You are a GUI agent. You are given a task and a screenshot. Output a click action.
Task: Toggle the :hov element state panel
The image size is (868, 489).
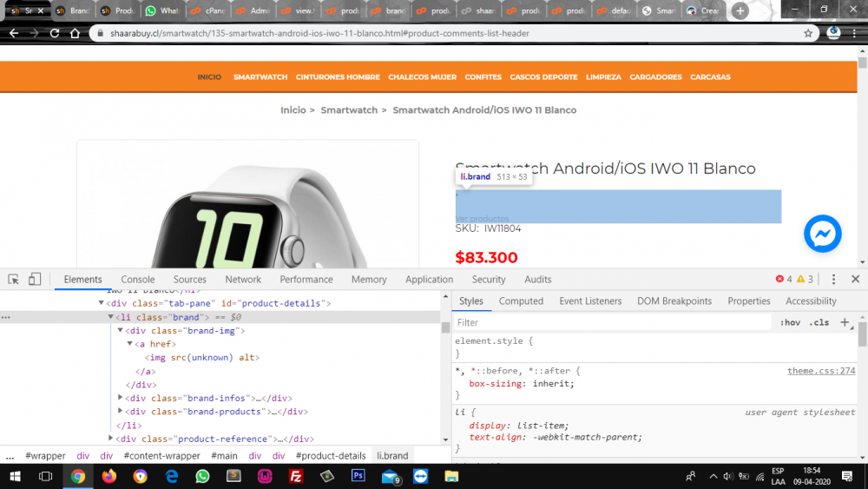coord(790,322)
